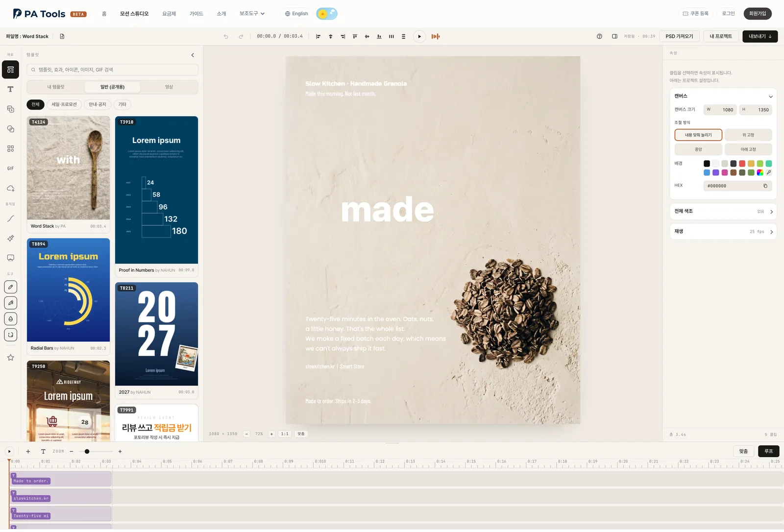Screen dimensions: 784x532
Task: Expand the '재생' fps section
Action: [x=723, y=232]
